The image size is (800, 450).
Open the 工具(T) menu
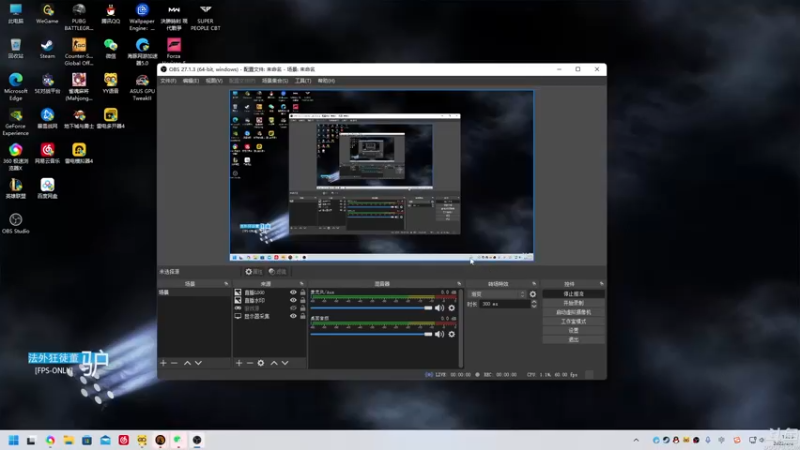point(303,81)
